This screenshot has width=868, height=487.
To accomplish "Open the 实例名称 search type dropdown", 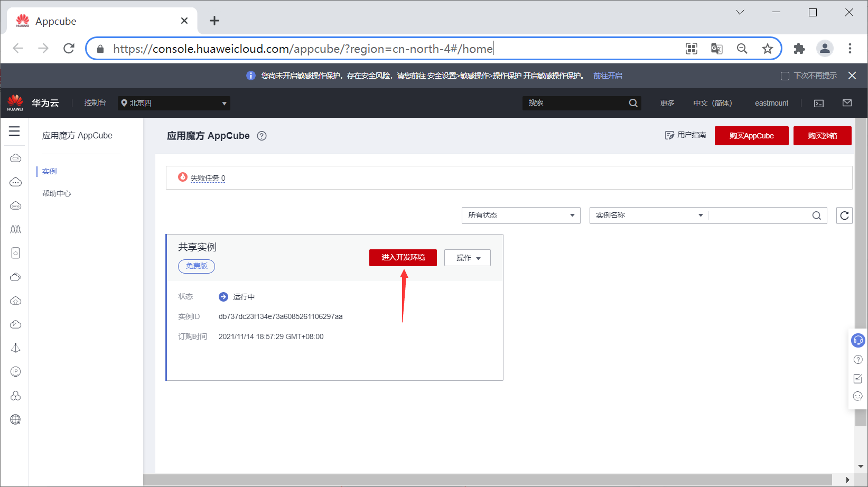I will [x=649, y=216].
